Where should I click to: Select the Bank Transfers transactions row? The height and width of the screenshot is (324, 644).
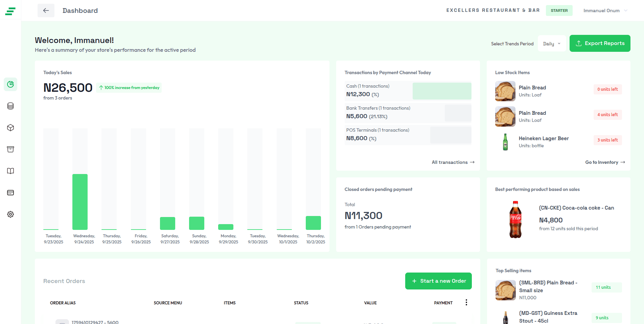[x=408, y=113]
